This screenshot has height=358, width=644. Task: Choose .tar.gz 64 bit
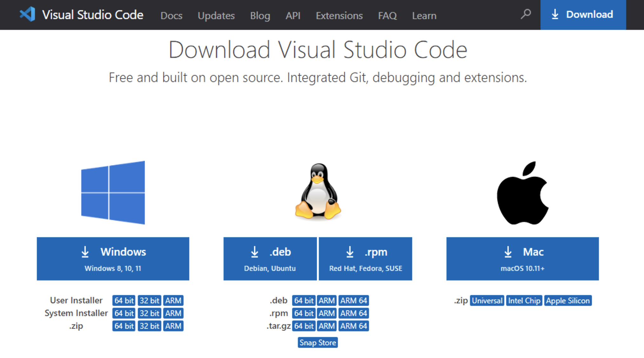coord(304,326)
